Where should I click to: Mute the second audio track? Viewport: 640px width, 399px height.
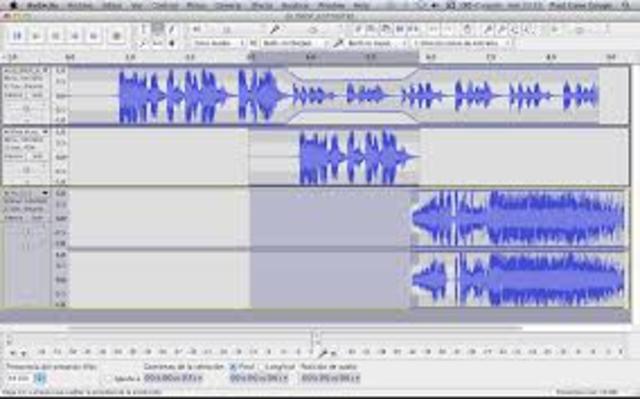coord(14,156)
